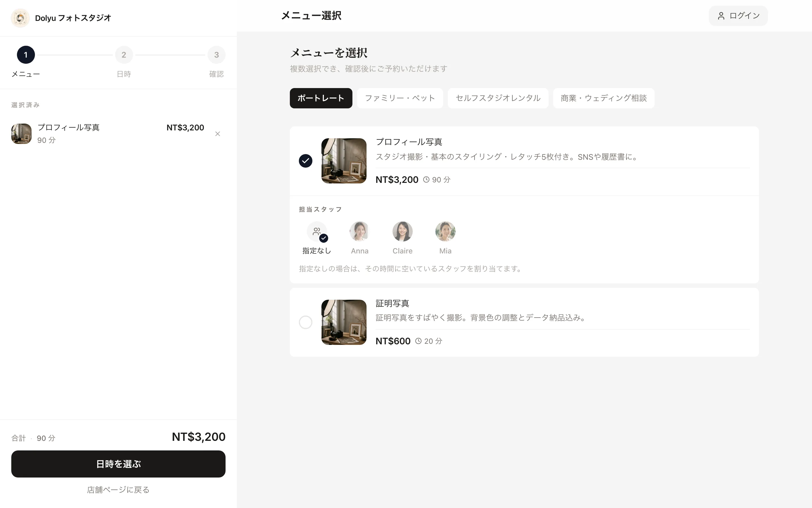Click the プロフィール写真 card title in menu list
812x508 pixels.
point(409,142)
